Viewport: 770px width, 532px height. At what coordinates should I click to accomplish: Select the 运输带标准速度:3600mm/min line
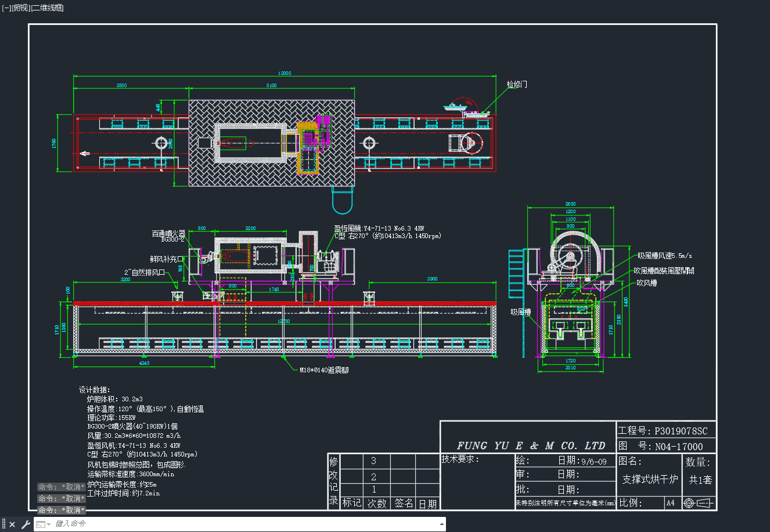click(131, 474)
